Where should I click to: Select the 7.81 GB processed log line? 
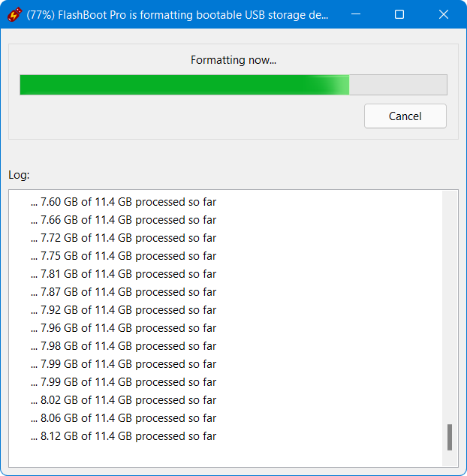coord(123,274)
